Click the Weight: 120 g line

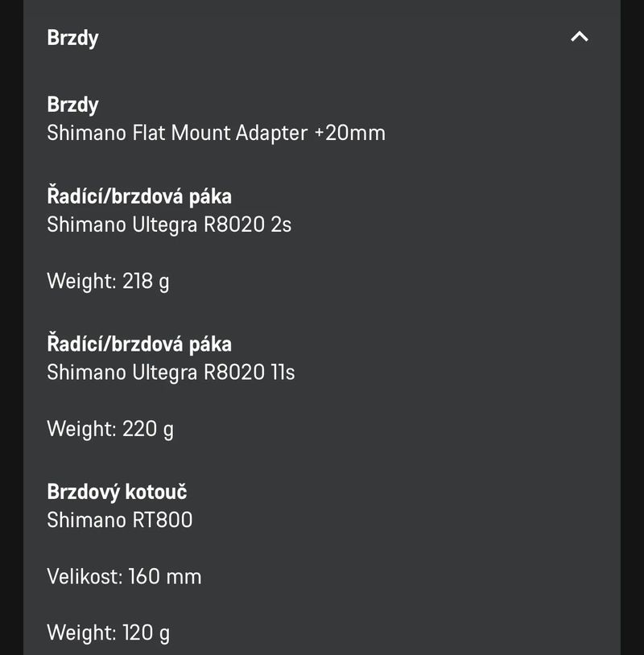[108, 632]
